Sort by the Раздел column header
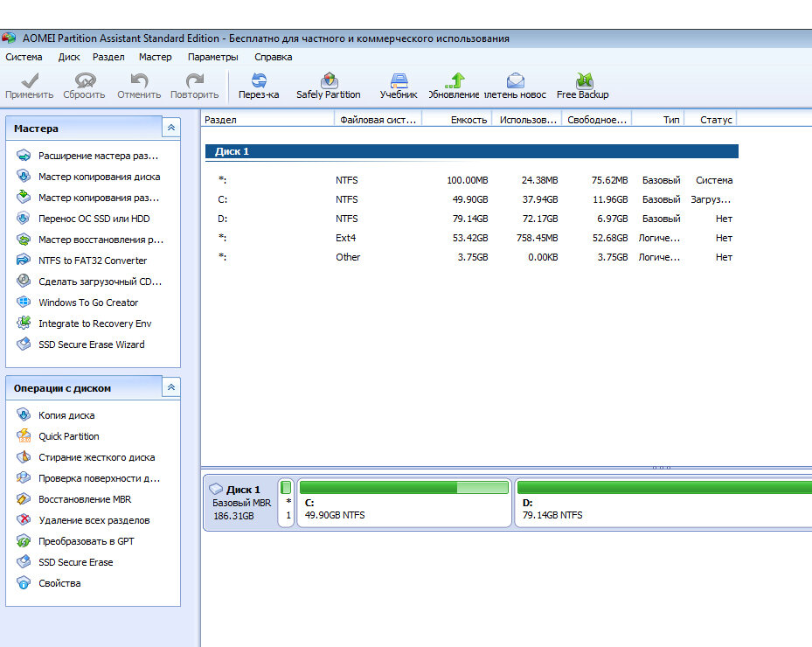 [x=267, y=120]
